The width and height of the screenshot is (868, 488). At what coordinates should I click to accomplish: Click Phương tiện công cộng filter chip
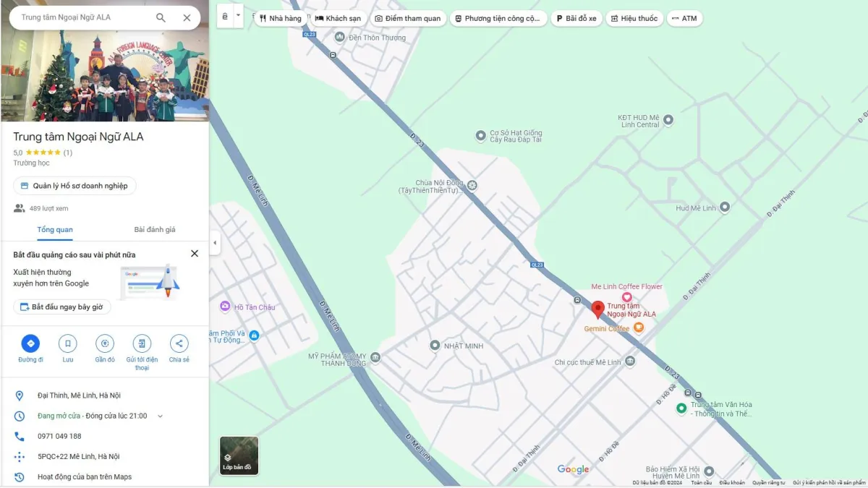tap(498, 19)
